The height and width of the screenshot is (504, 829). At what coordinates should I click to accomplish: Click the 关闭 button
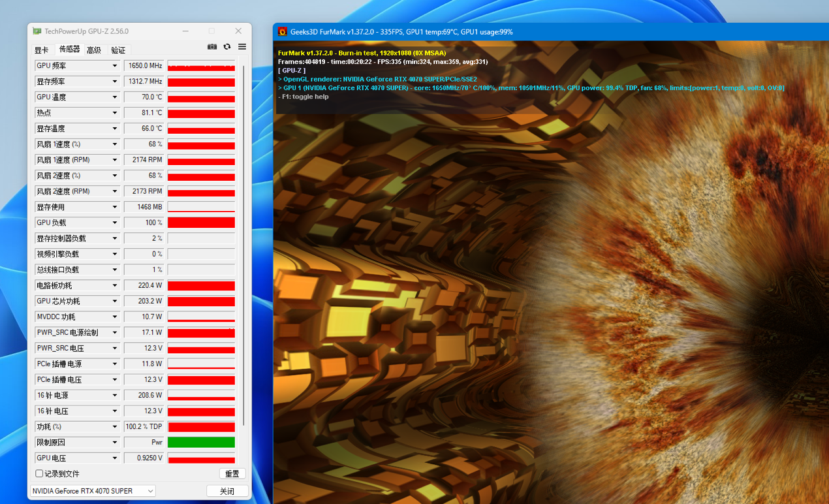click(x=227, y=491)
